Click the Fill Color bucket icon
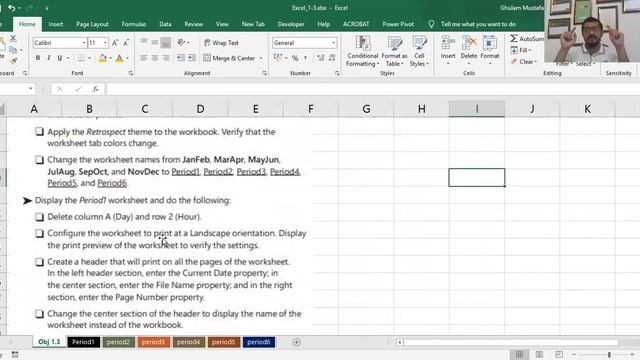This screenshot has width=640, height=360. pyautogui.click(x=102, y=58)
